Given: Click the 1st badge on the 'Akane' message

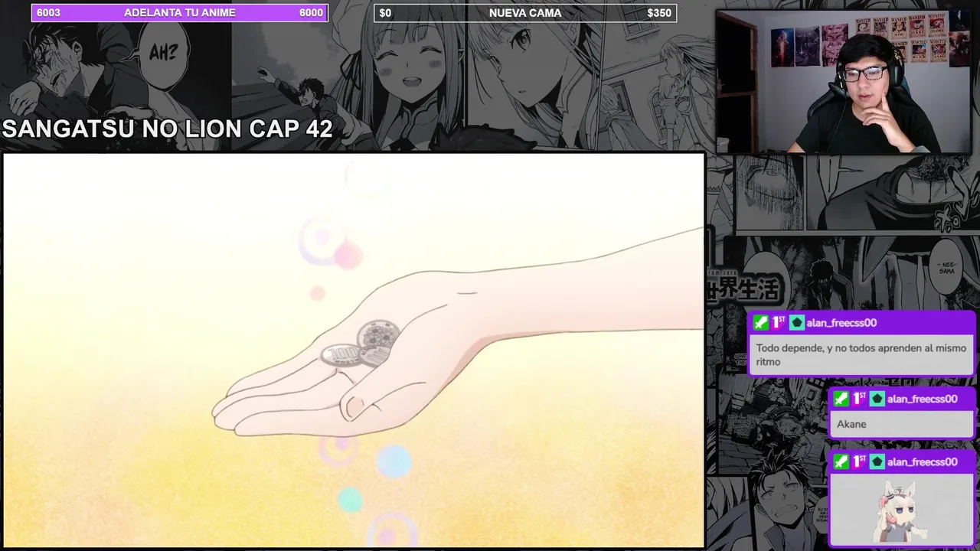Looking at the screenshot, I should tap(859, 399).
